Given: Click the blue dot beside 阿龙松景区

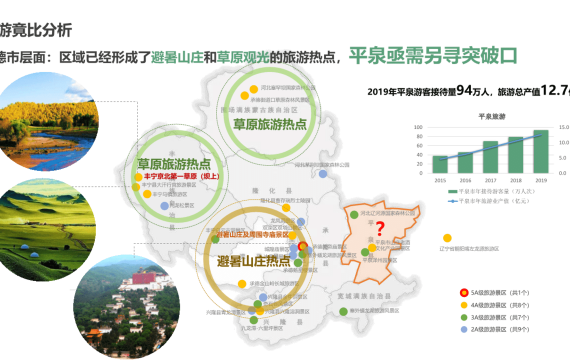Looking at the screenshot, I should [165, 206].
